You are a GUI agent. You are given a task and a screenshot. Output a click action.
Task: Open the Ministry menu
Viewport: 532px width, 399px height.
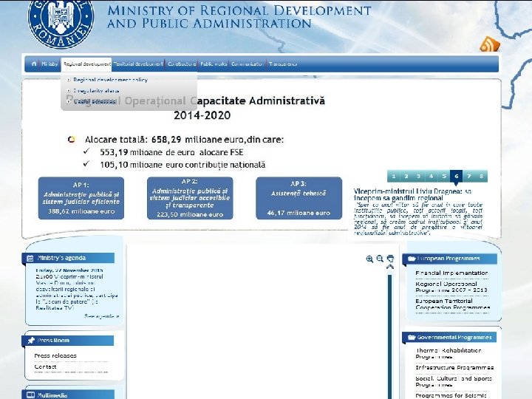[x=50, y=64]
